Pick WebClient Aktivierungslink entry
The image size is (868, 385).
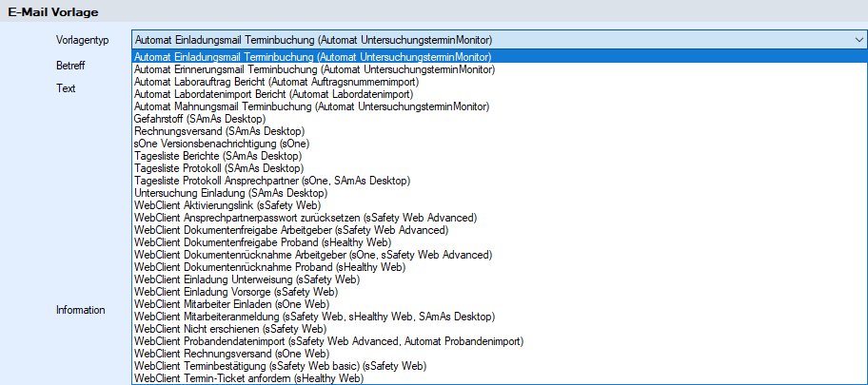(500, 205)
